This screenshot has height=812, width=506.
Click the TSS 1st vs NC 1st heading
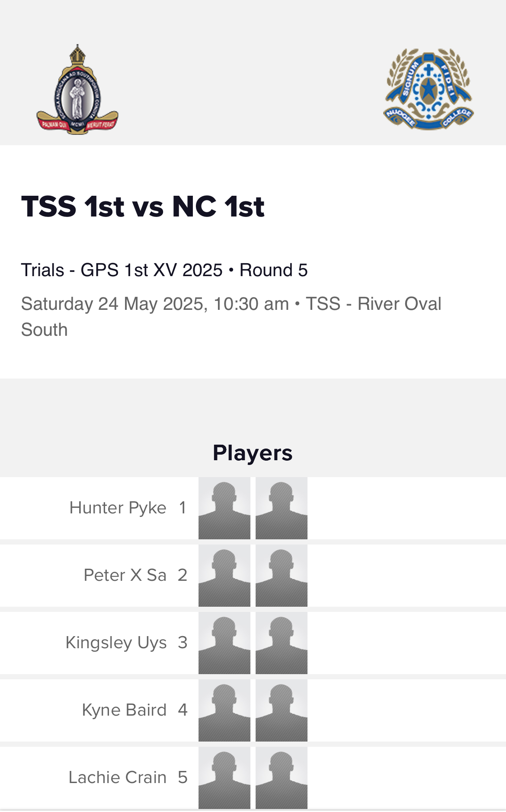click(x=143, y=206)
